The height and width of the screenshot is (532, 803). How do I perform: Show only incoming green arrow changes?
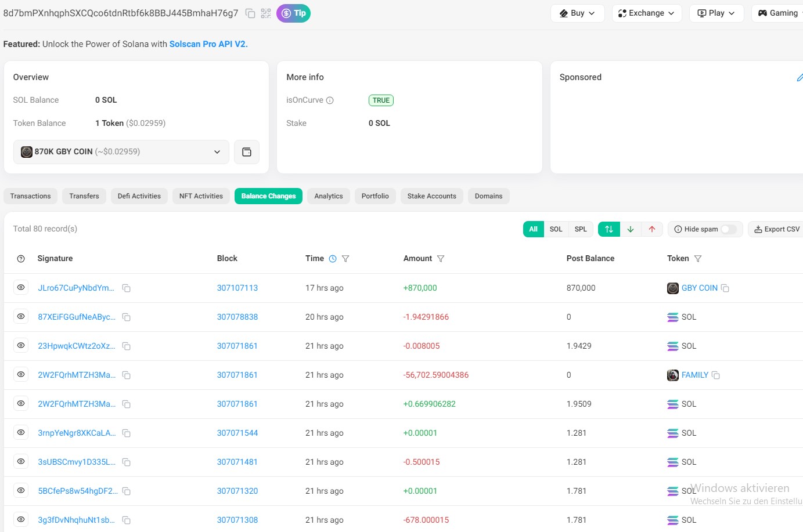point(631,229)
